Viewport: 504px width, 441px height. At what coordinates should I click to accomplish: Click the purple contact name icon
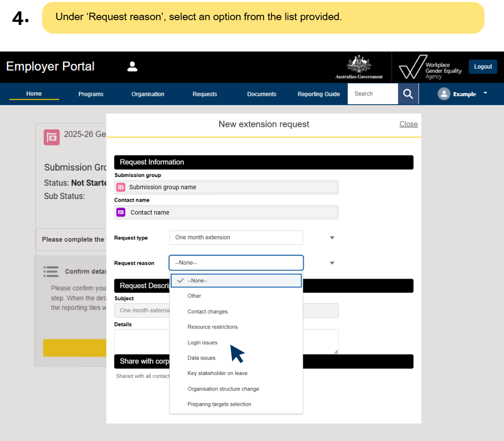point(121,212)
